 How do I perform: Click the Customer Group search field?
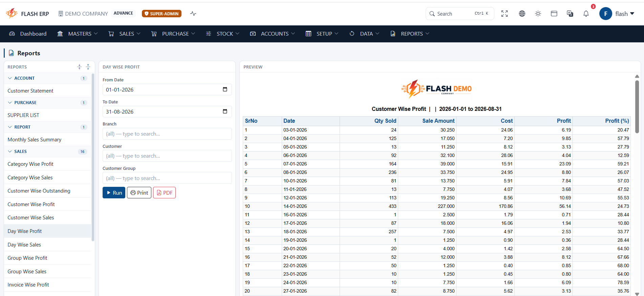pyautogui.click(x=167, y=178)
